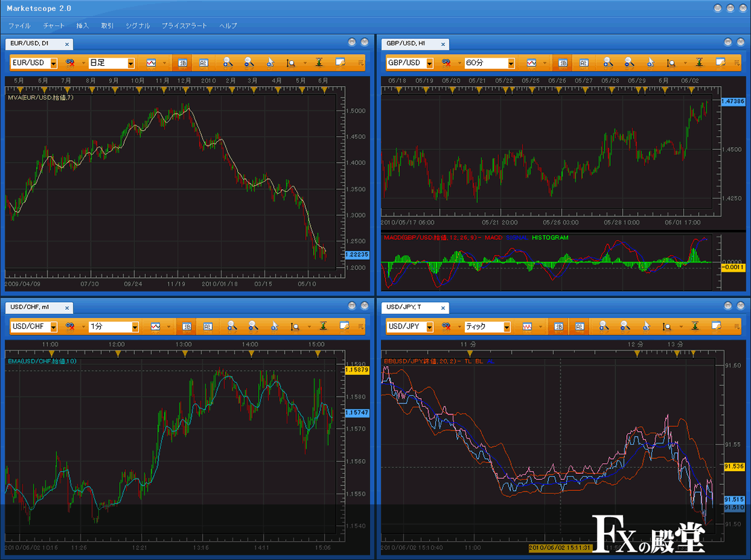751x560 pixels.
Task: Click the chart type icon in GBP/USD toolbar
Action: 531,63
